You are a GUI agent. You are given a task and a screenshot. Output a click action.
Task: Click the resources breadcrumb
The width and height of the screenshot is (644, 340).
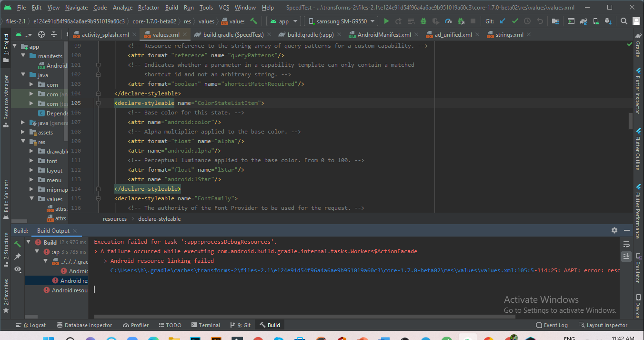click(115, 219)
